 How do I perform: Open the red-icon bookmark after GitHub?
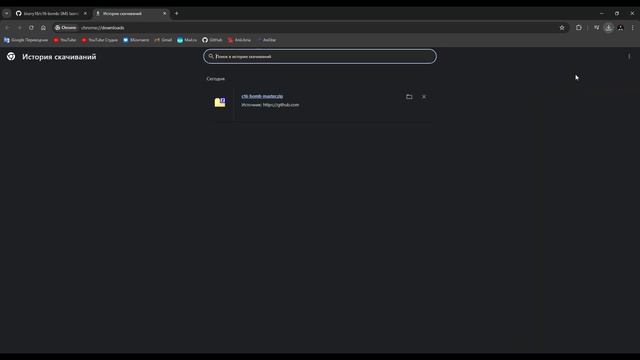(239, 40)
